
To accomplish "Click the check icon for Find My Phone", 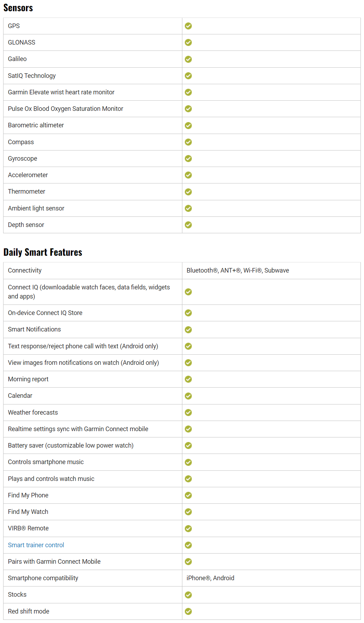I will 188,495.
